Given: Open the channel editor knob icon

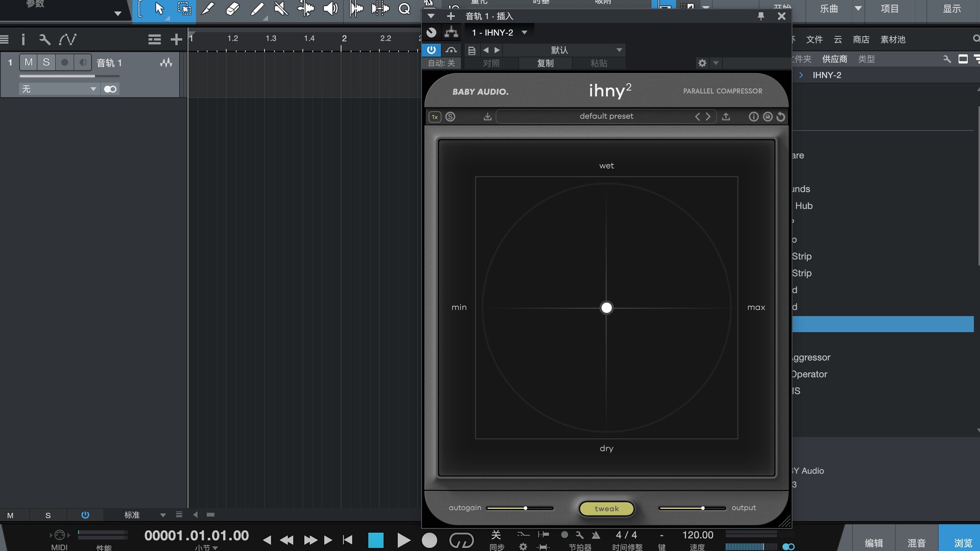Looking at the screenshot, I should [x=431, y=33].
